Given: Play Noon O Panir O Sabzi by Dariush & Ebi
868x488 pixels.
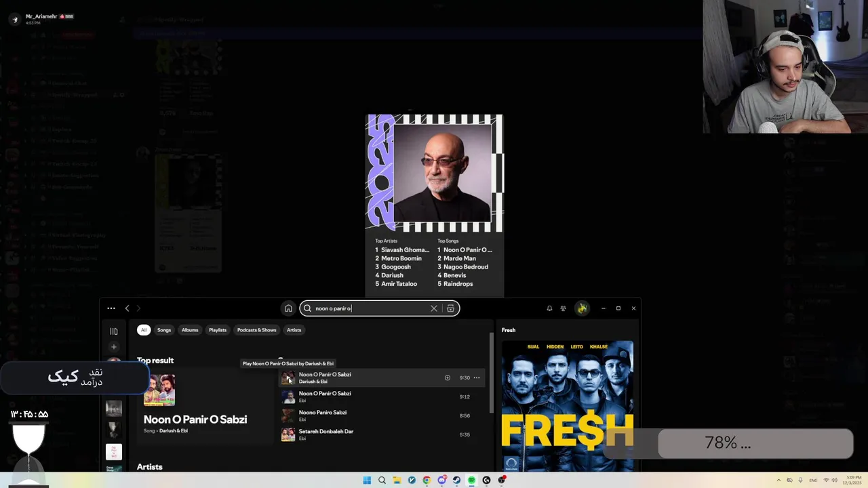Looking at the screenshot, I should coord(288,378).
